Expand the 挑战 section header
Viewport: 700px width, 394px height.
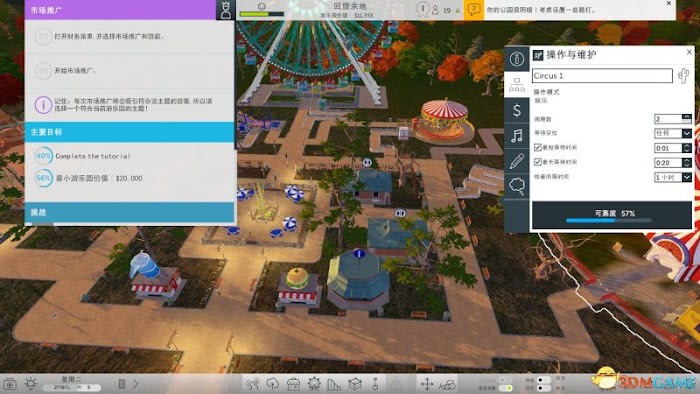(129, 212)
